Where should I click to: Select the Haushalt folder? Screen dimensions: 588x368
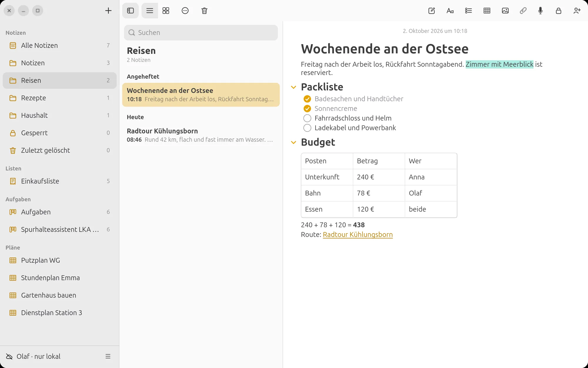click(60, 115)
